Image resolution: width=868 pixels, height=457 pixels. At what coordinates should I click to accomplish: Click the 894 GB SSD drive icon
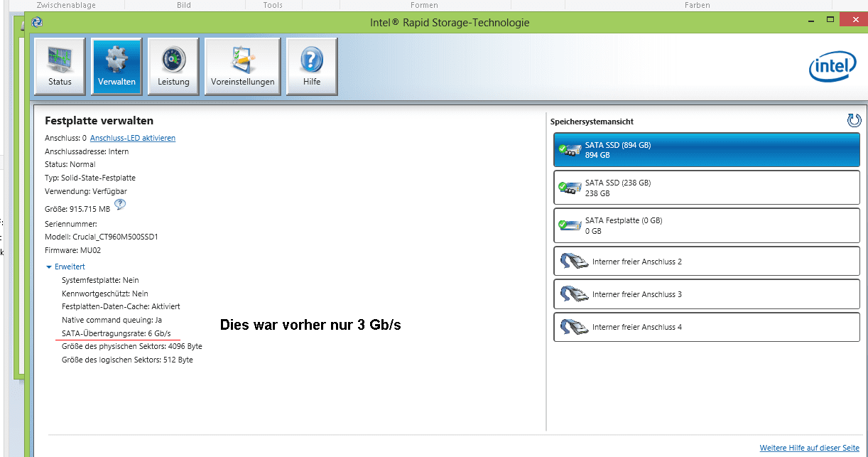[x=569, y=150]
